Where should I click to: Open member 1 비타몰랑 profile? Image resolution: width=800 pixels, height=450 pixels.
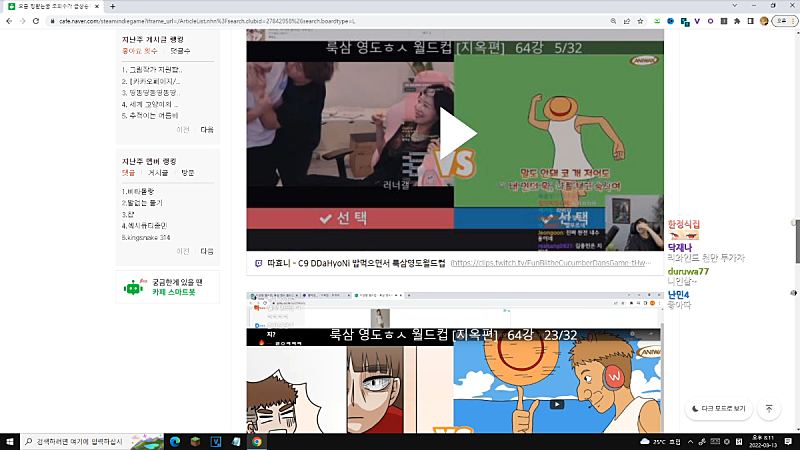pos(138,192)
